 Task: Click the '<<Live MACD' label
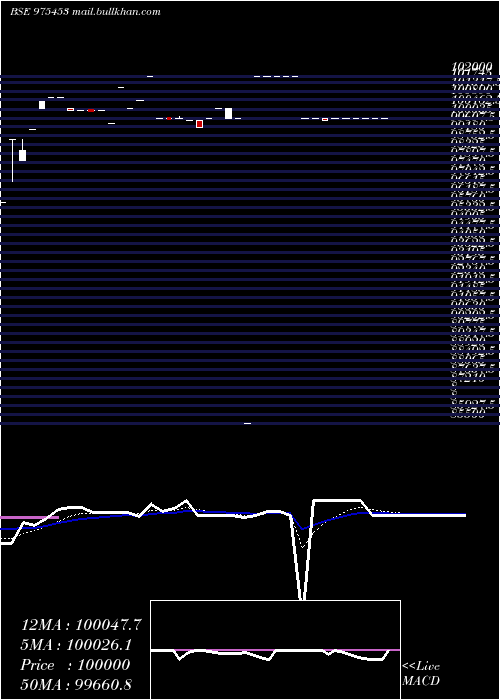tap(421, 674)
